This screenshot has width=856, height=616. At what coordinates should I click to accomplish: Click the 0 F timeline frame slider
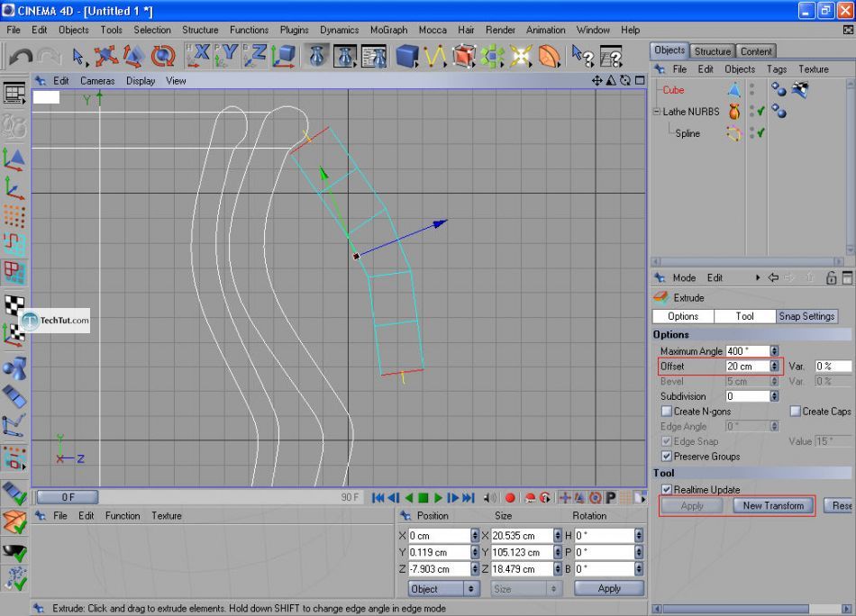click(x=68, y=497)
